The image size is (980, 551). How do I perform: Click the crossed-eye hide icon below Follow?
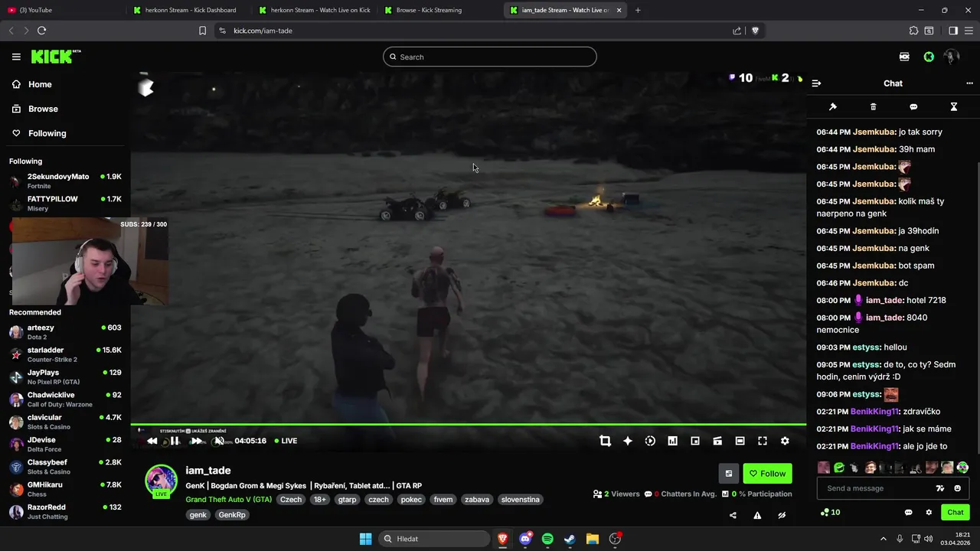pos(782,515)
